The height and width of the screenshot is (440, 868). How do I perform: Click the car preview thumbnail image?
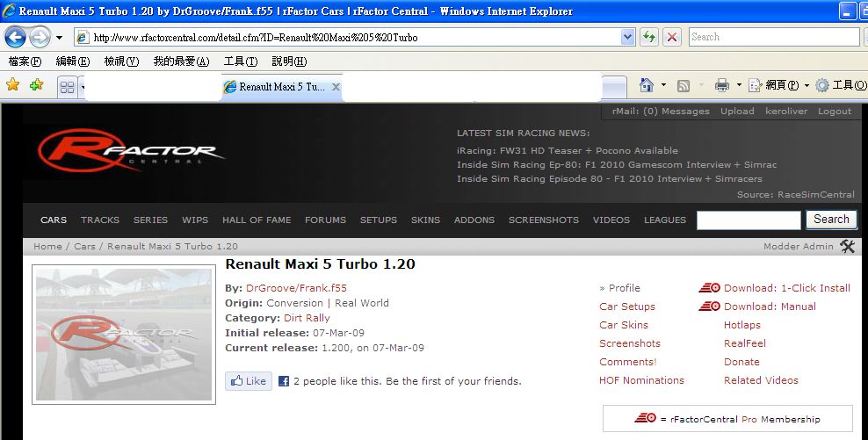(124, 335)
